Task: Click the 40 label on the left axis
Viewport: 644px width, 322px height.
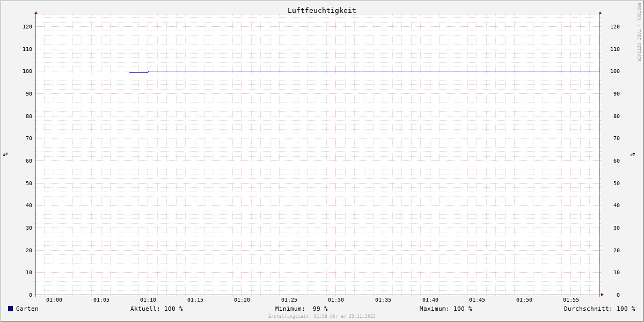Action: (29, 206)
